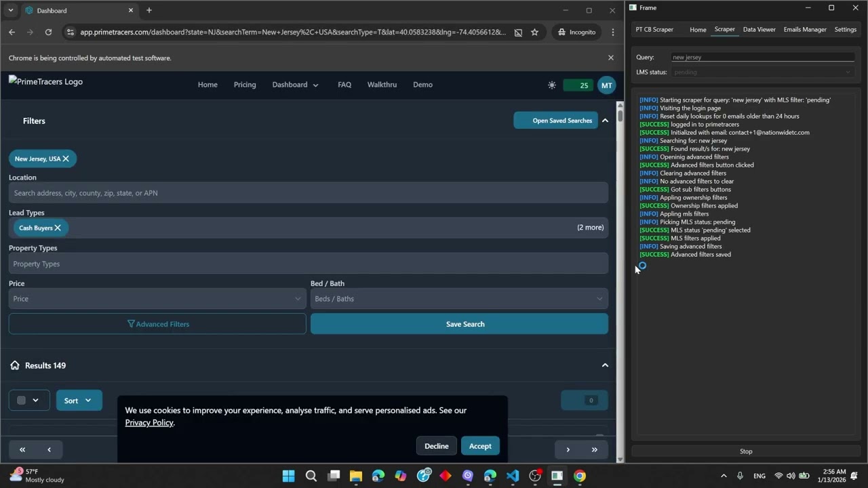Open a new Chrome tab
868x488 pixels.
pyautogui.click(x=149, y=10)
